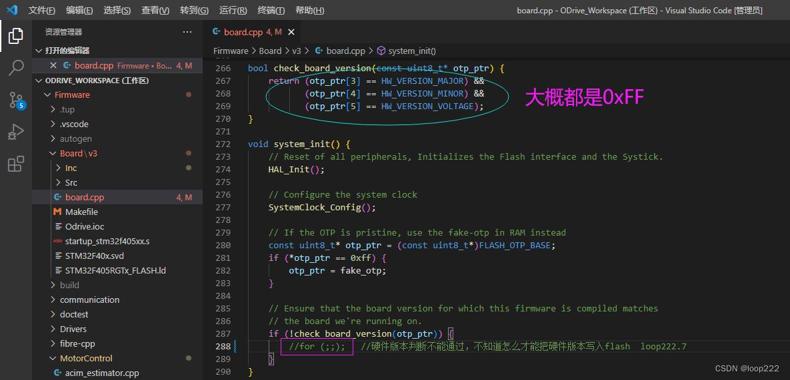Collapse the Board\v3 folder

pos(117,153)
